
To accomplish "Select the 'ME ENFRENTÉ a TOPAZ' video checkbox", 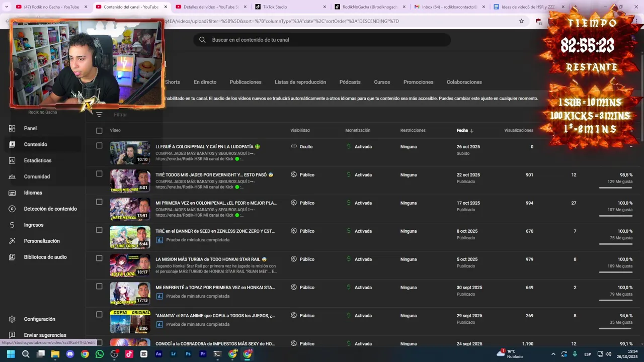I will pos(99,287).
